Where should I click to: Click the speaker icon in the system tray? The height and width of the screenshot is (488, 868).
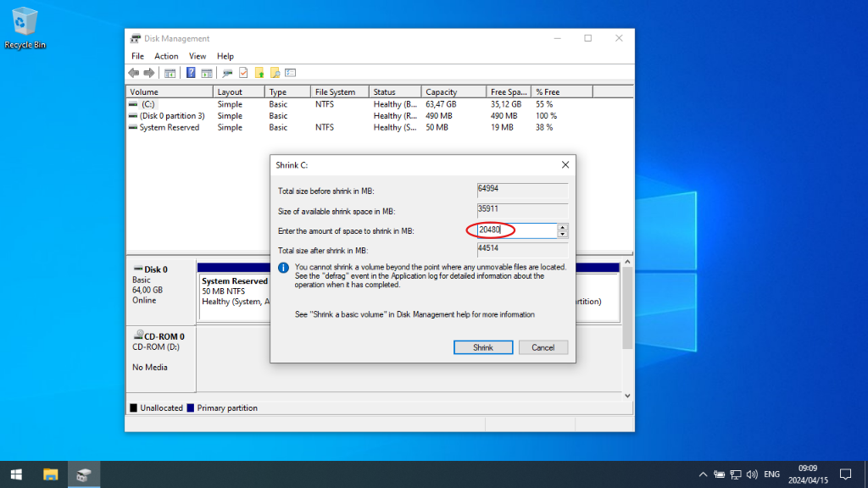pos(754,474)
